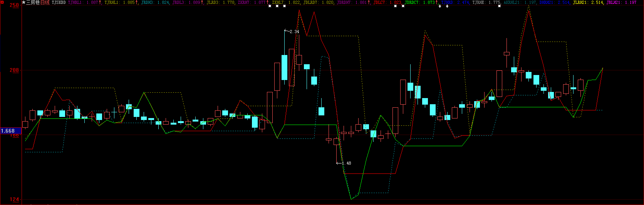The image size is (644, 205).
Task: Select the stock name 三房巷 in the header
Action: 33,2
